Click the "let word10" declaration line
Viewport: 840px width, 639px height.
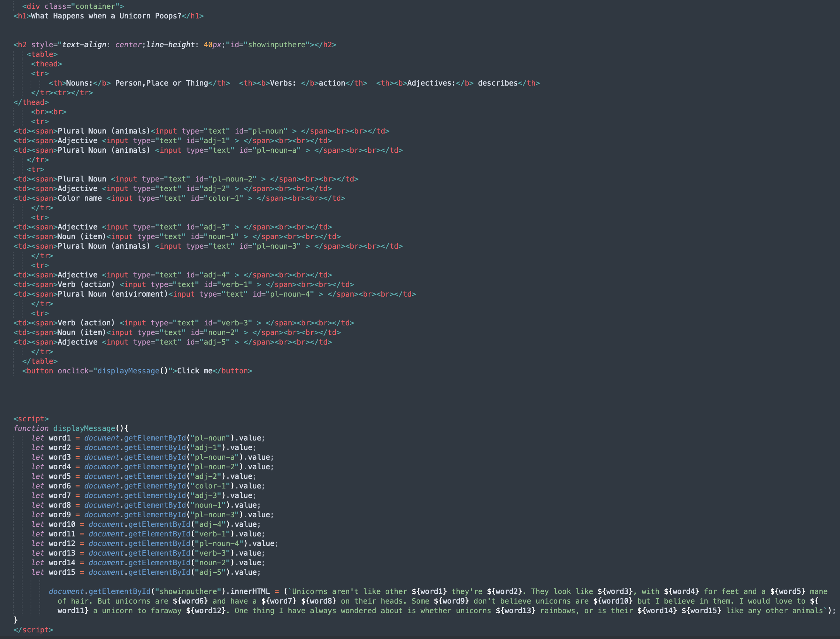146,525
